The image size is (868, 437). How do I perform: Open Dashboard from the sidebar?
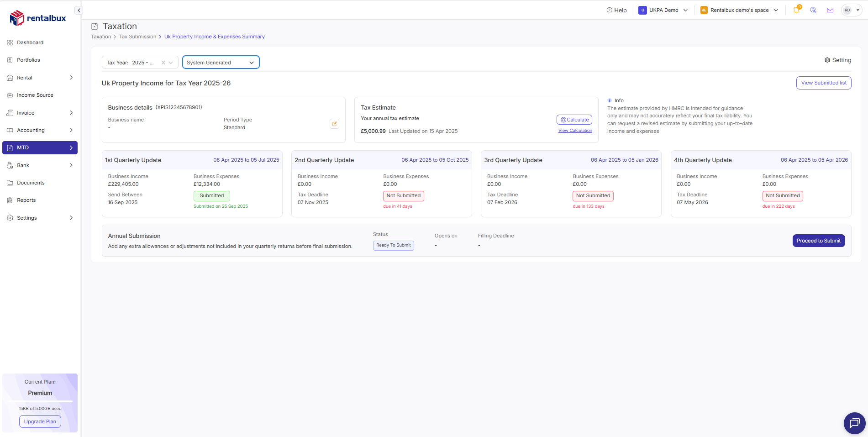(30, 42)
